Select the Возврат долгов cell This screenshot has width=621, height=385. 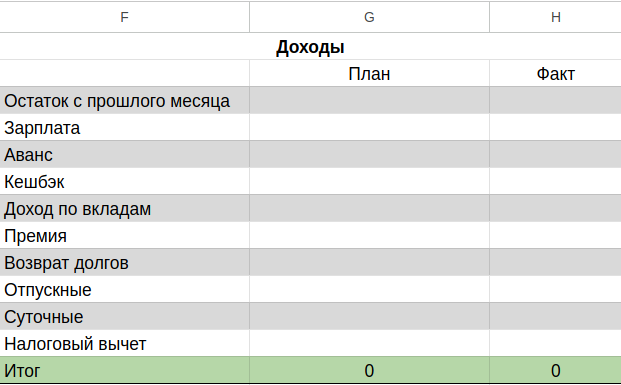[x=124, y=263]
